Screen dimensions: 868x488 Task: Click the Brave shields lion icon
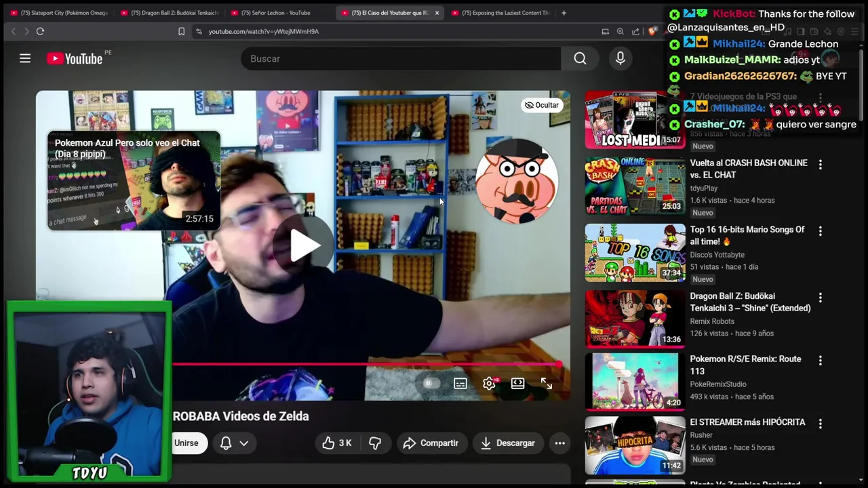pyautogui.click(x=652, y=31)
